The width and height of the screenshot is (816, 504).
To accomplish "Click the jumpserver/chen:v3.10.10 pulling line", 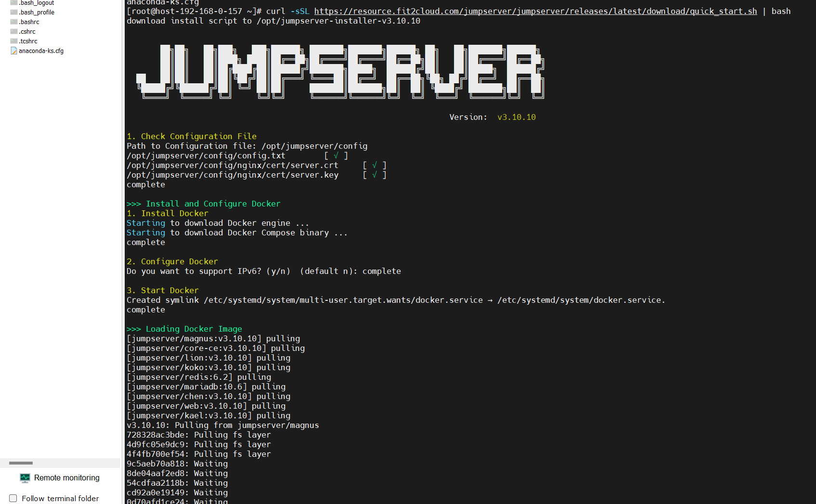I will [208, 396].
